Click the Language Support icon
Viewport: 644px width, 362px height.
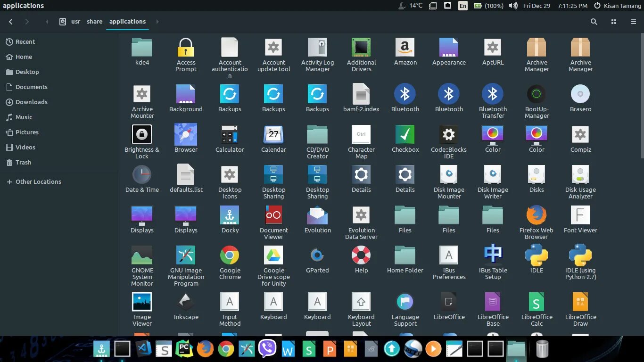(405, 302)
